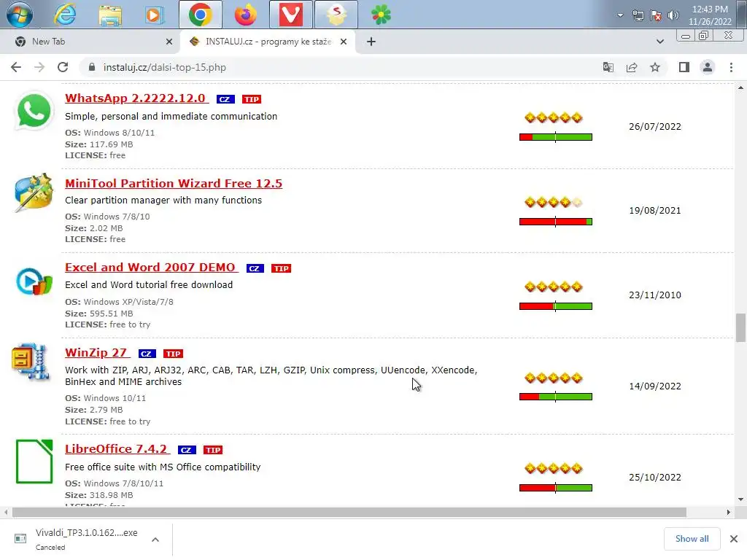Image resolution: width=747 pixels, height=560 pixels.
Task: Open the LibreOffice 7.4.2 link
Action: (x=117, y=449)
